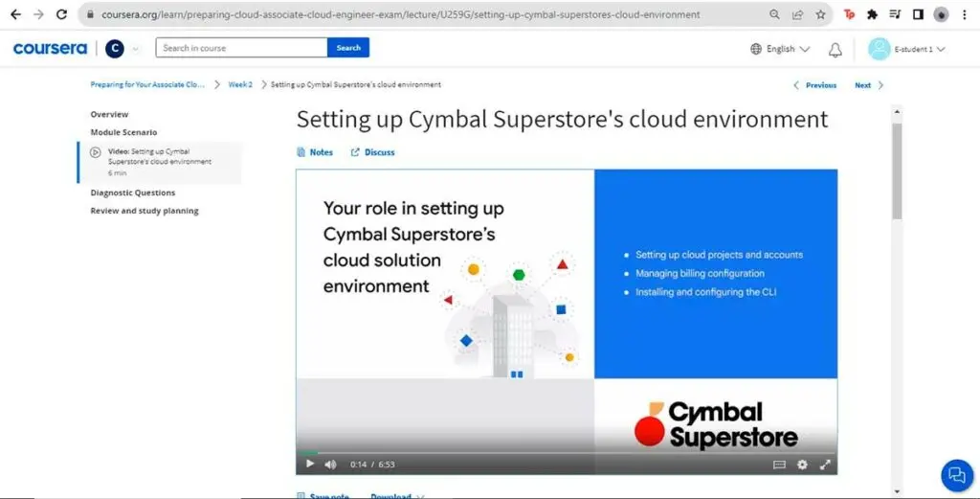
Task: Open Diagnostic Questions in sidebar
Action: click(132, 193)
